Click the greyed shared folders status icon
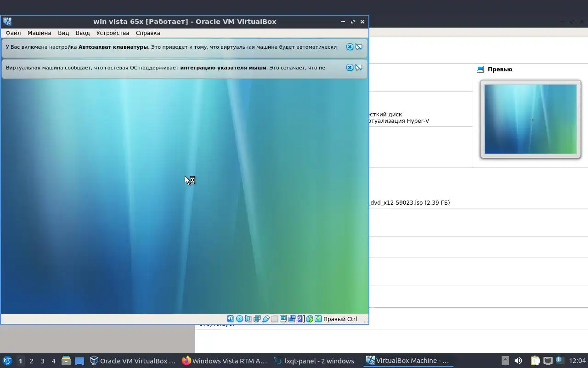This screenshot has height=368, width=588. pos(274,319)
